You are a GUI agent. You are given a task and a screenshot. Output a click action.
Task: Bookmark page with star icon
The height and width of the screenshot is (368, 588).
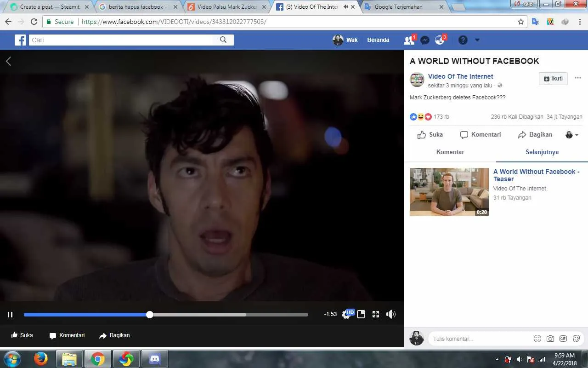click(x=521, y=22)
